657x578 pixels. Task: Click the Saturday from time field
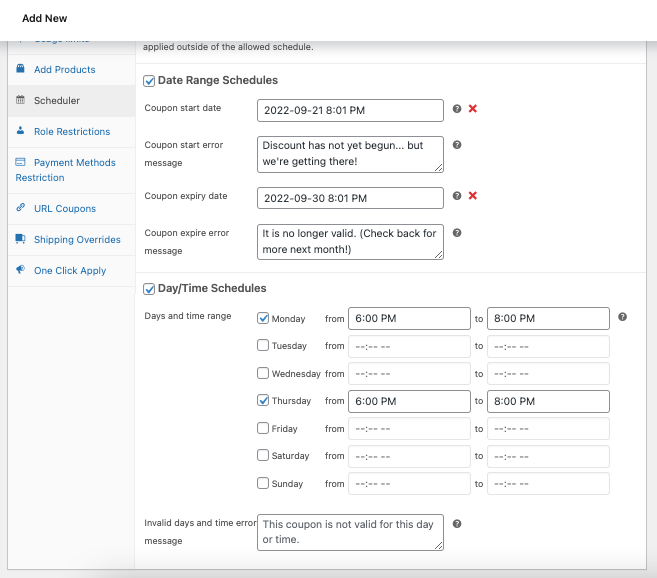pyautogui.click(x=409, y=456)
